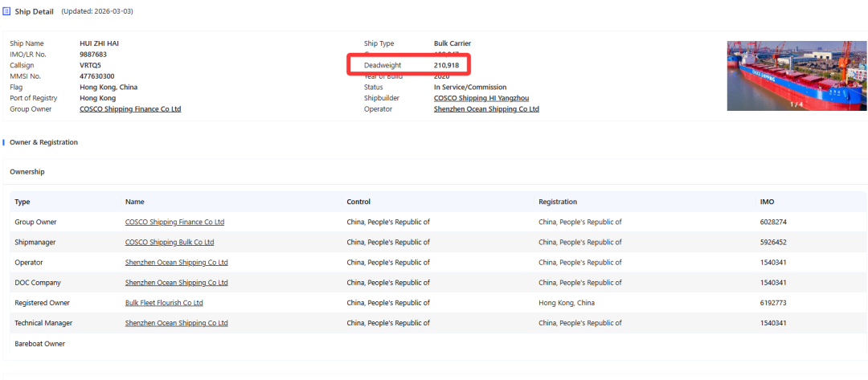Open the Group Owner link in the ship summary
Viewport: 868px width, 380px height.
130,109
